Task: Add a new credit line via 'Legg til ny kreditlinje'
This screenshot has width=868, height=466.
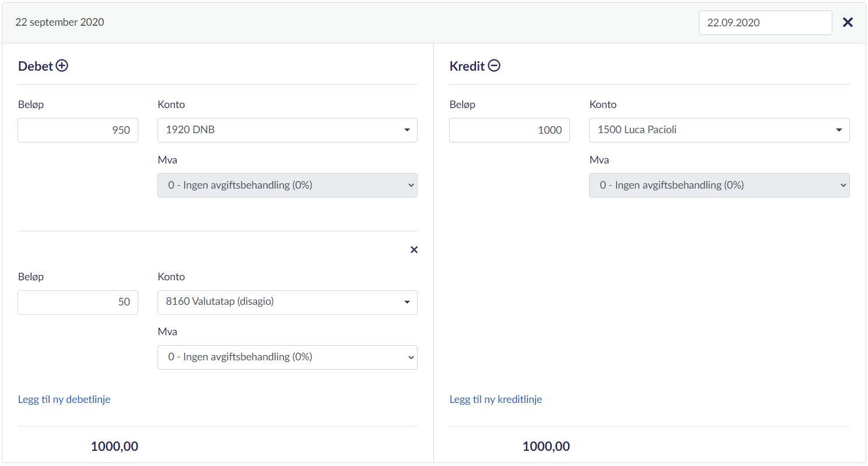Action: pyautogui.click(x=495, y=399)
